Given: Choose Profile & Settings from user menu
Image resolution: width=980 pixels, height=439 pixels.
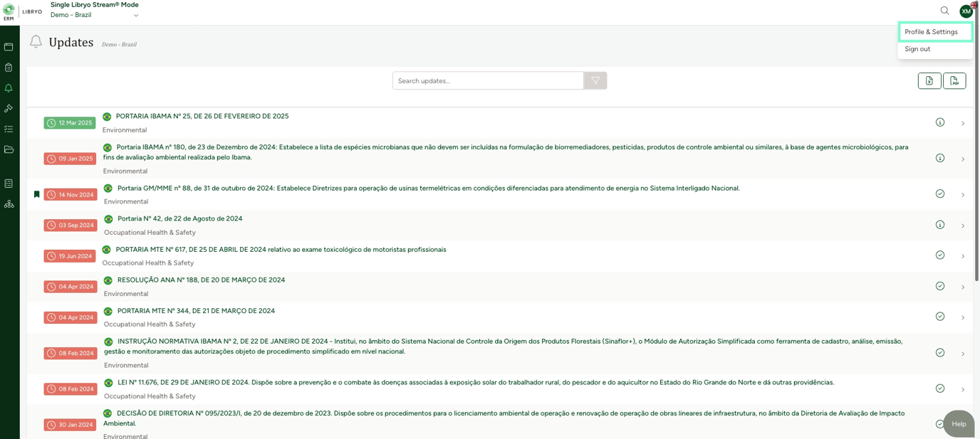Looking at the screenshot, I should (x=935, y=32).
